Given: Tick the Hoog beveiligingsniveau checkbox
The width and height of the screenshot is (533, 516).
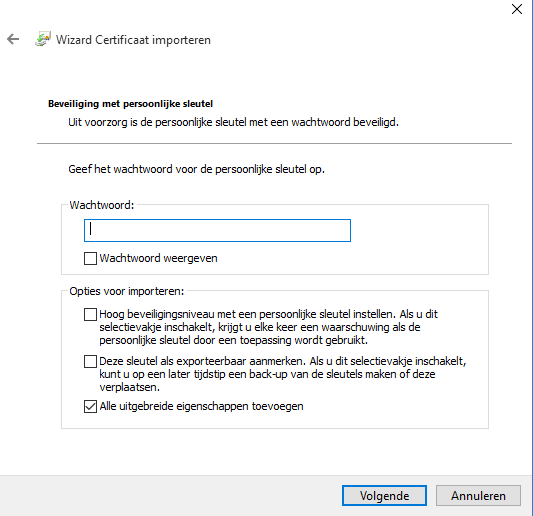Looking at the screenshot, I should [x=90, y=314].
